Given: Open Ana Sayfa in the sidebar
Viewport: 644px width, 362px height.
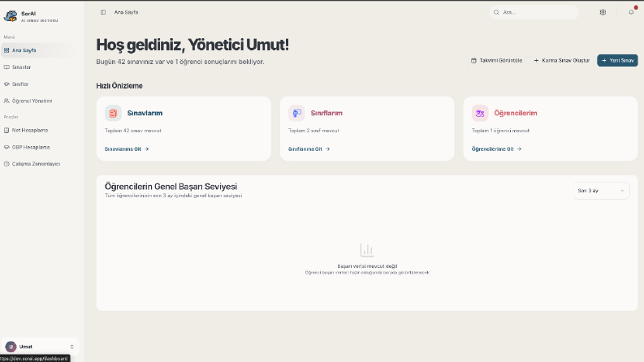Looking at the screenshot, I should click(x=39, y=50).
